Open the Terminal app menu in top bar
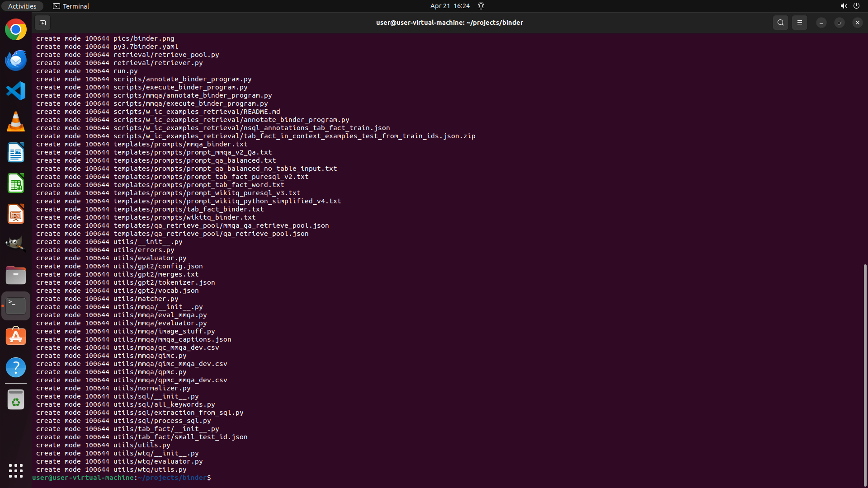Viewport: 868px width, 488px height. coord(71,6)
